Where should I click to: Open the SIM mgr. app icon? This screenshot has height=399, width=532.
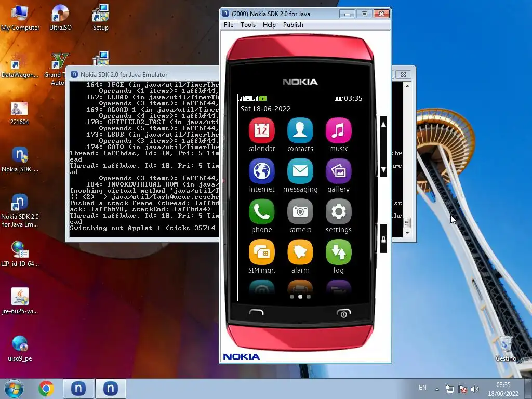262,252
